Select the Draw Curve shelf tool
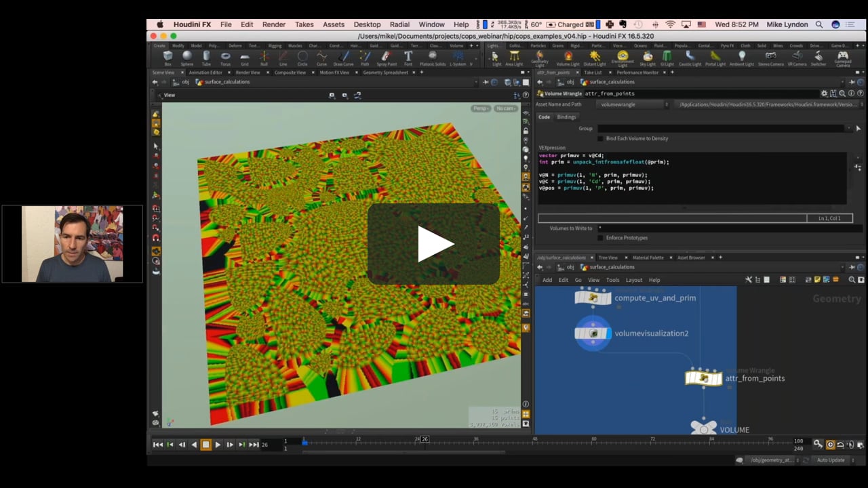Image resolution: width=868 pixels, height=488 pixels. point(343,58)
